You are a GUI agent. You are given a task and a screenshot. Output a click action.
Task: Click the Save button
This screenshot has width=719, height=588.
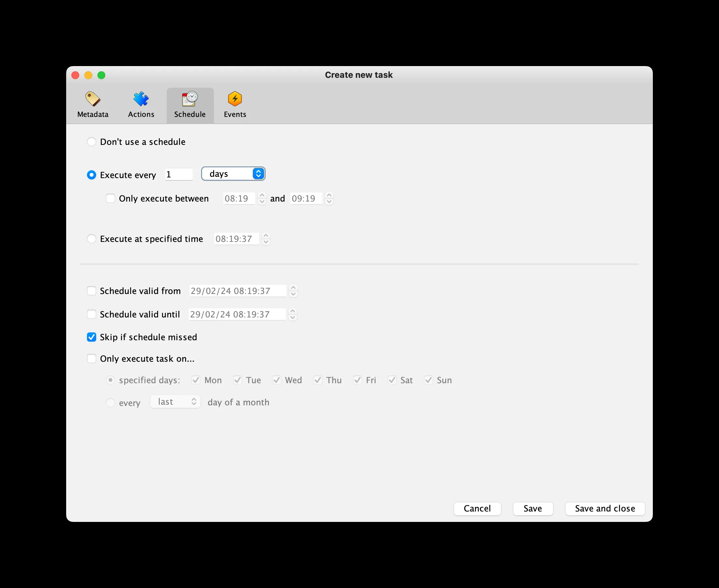533,509
